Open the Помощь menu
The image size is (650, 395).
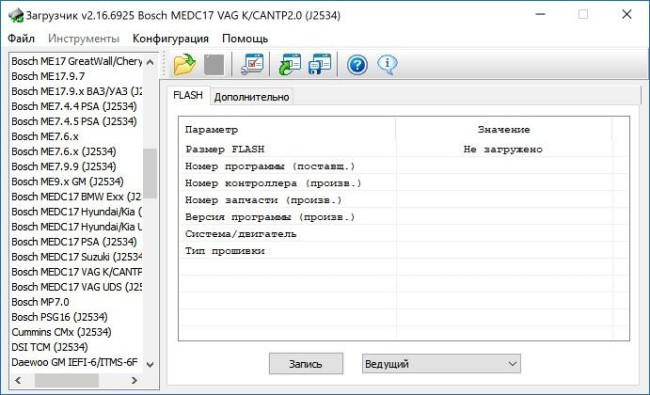[x=245, y=39]
